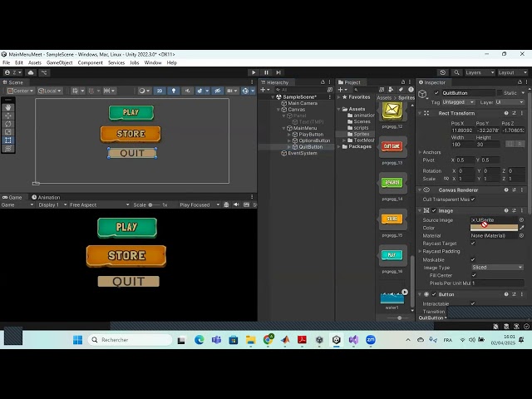The width and height of the screenshot is (532, 399).
Task: Toggle scene effects (skybox, fog)
Action: point(201,91)
